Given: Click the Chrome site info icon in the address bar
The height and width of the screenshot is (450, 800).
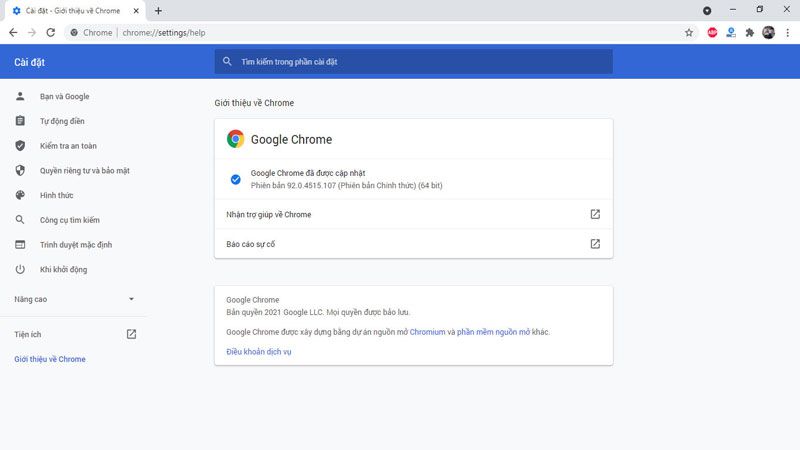Looking at the screenshot, I should point(74,33).
